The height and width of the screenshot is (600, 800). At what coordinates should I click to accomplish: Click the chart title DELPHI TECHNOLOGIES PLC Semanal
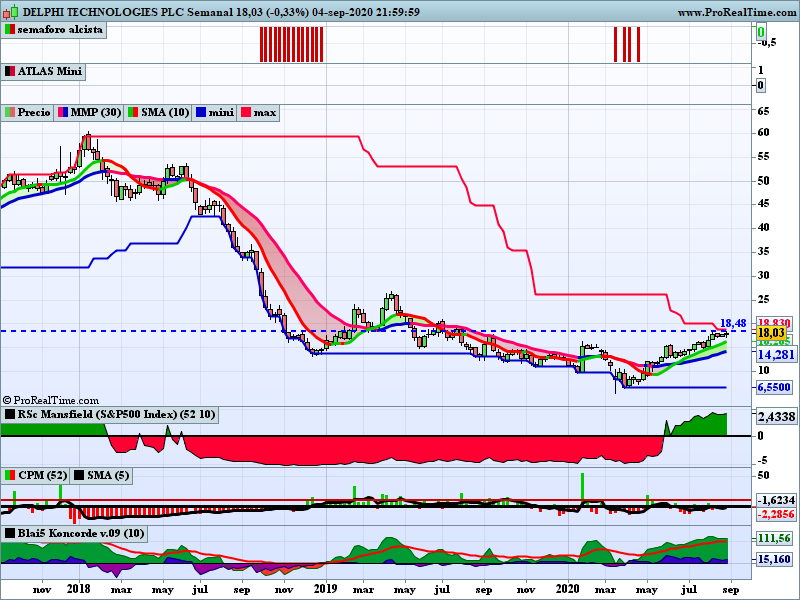click(127, 12)
